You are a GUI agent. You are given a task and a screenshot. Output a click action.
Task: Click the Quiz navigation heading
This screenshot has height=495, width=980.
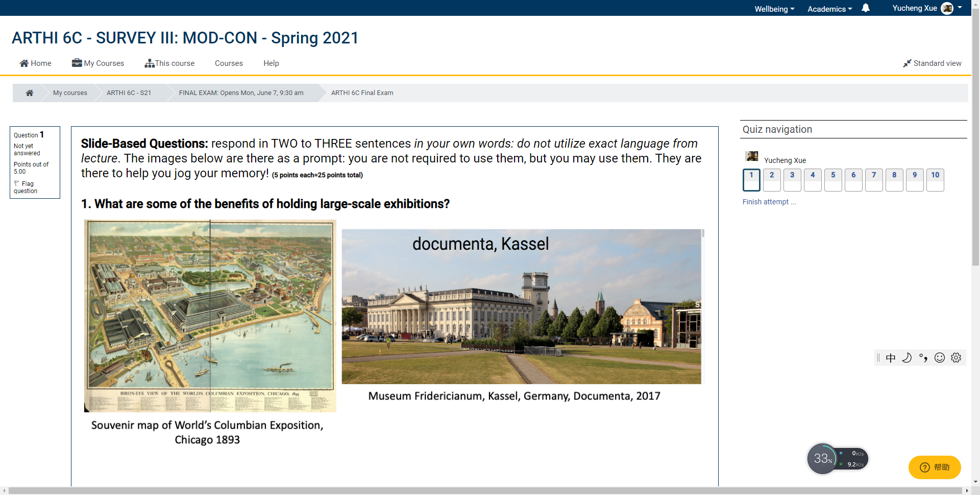[x=777, y=129]
